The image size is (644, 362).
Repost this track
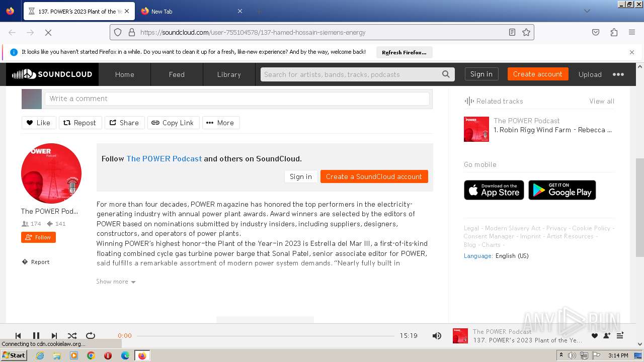[80, 123]
